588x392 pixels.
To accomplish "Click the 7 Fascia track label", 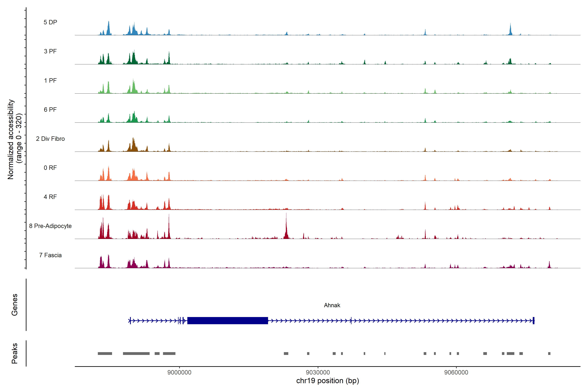I will 50,255.
